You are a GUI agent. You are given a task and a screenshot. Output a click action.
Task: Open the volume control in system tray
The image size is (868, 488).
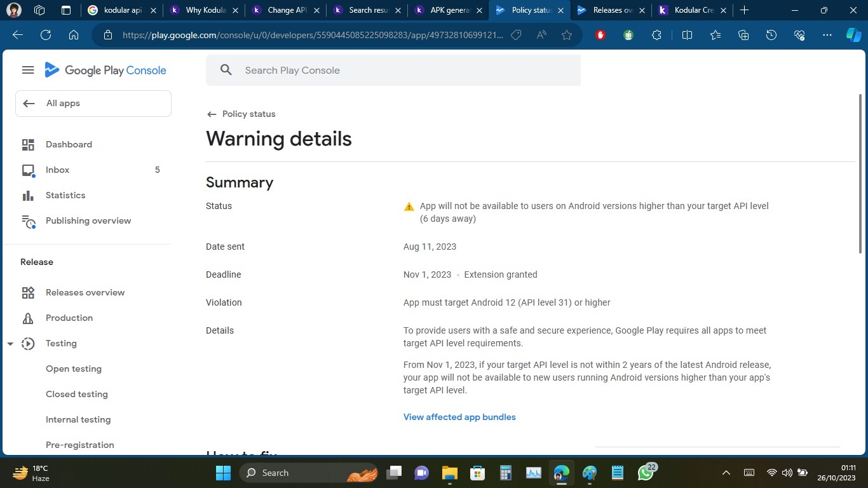(x=787, y=473)
